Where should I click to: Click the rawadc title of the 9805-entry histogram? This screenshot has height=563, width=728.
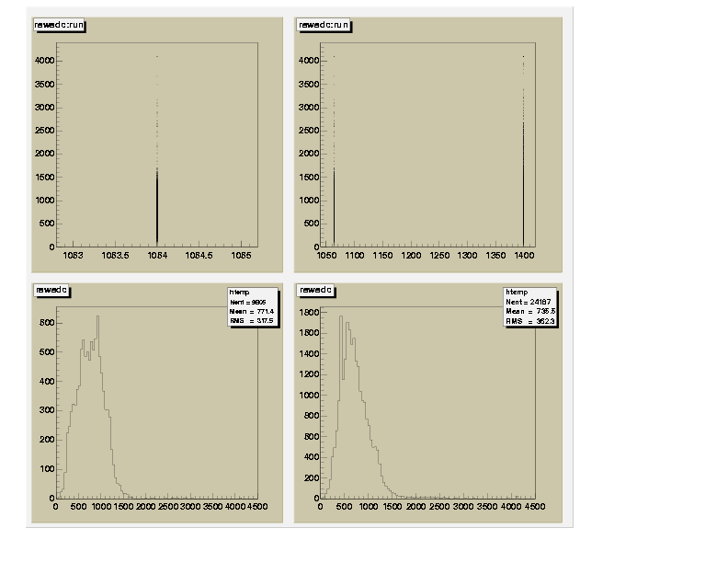click(x=51, y=290)
